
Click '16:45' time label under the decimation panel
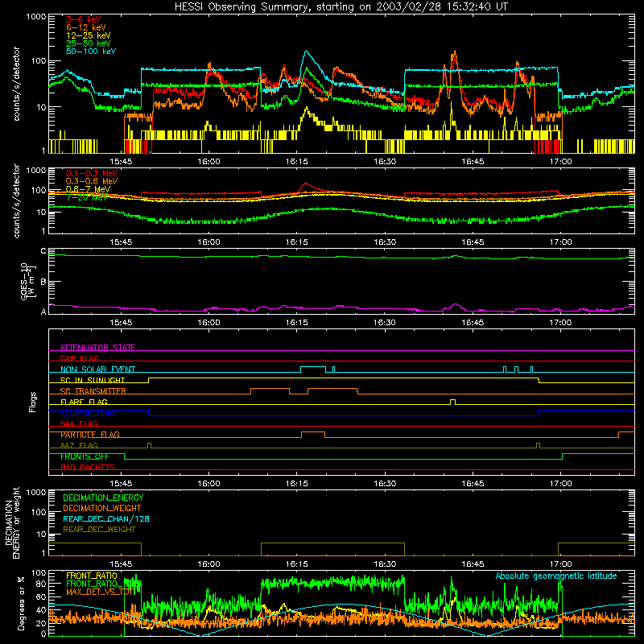pyautogui.click(x=473, y=564)
